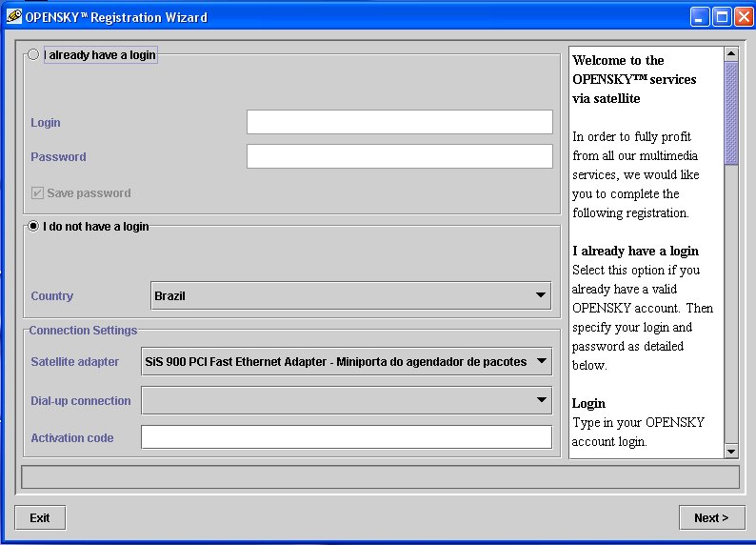
Task: Click into the Login text field
Action: tap(400, 122)
